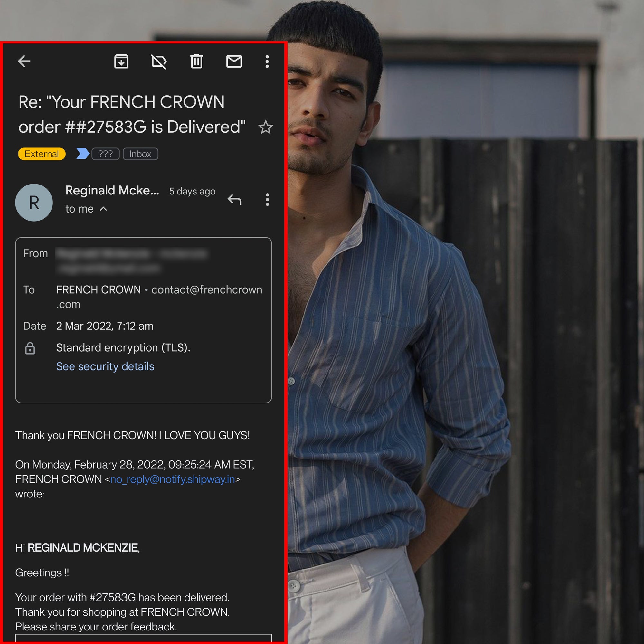Click the remove label icon
The width and height of the screenshot is (644, 644).
159,62
